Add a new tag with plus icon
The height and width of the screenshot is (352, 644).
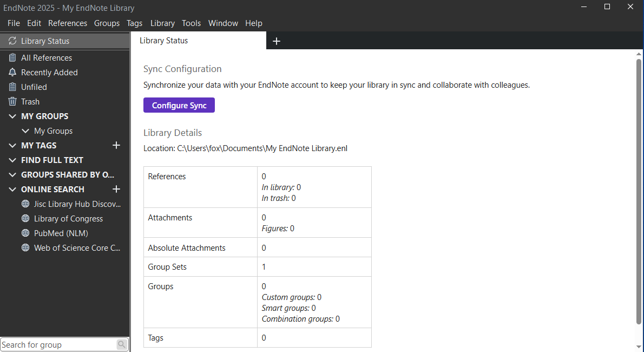[116, 146]
